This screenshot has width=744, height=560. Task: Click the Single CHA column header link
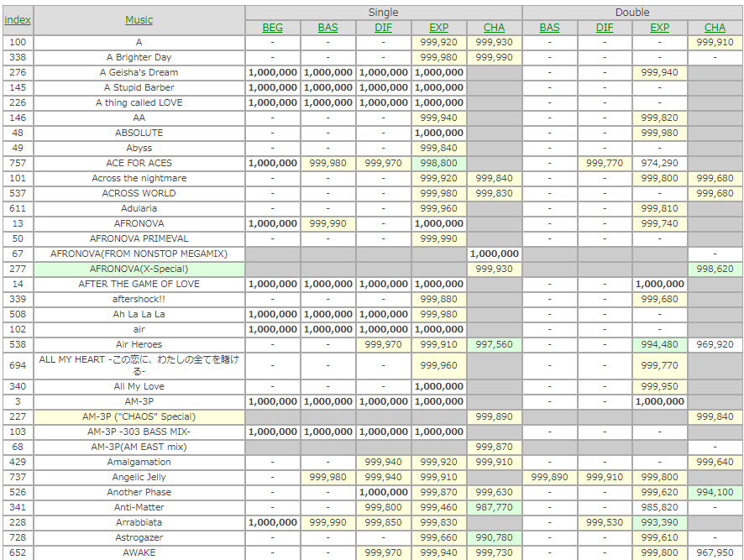(494, 28)
